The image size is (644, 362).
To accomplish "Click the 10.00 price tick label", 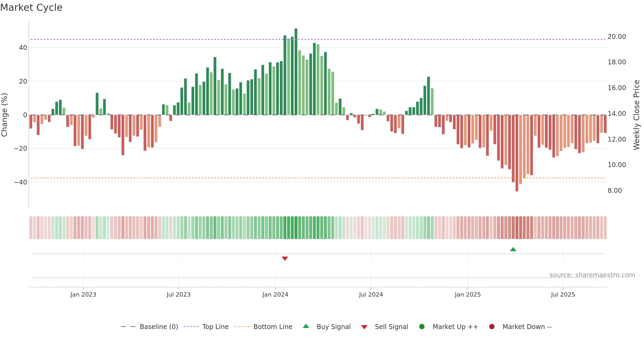I will (x=617, y=165).
